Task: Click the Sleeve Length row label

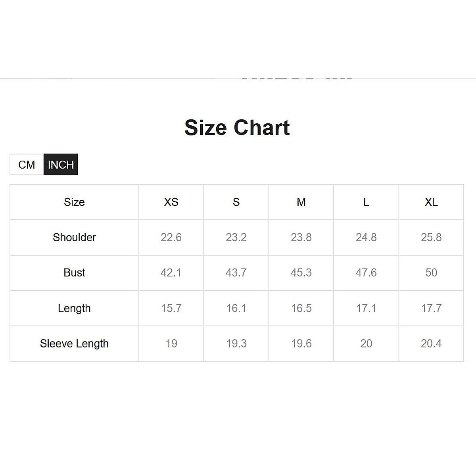Action: (74, 344)
